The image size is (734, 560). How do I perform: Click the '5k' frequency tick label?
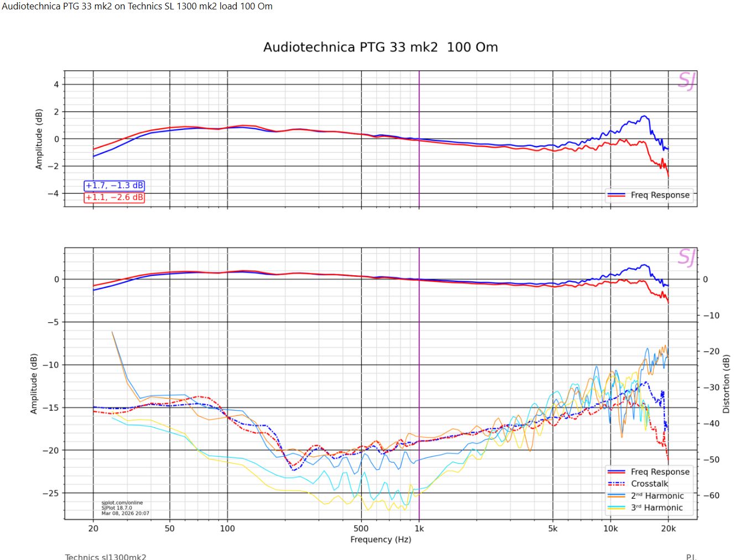[553, 528]
